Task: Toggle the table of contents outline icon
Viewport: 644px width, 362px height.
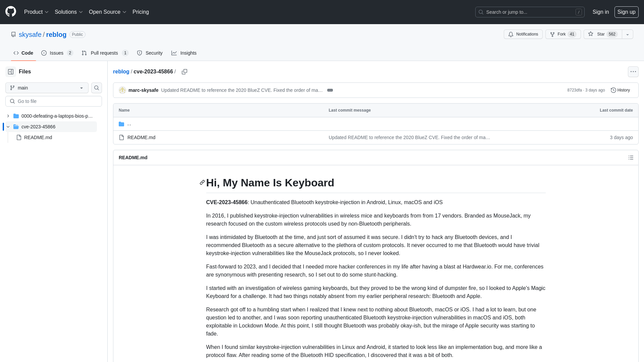Action: coord(631,158)
